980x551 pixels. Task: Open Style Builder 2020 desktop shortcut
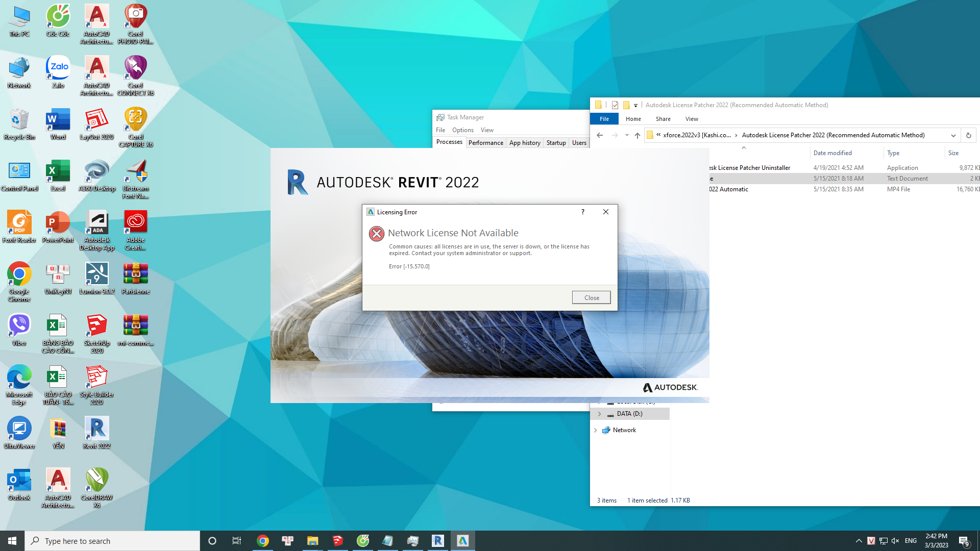(x=97, y=385)
